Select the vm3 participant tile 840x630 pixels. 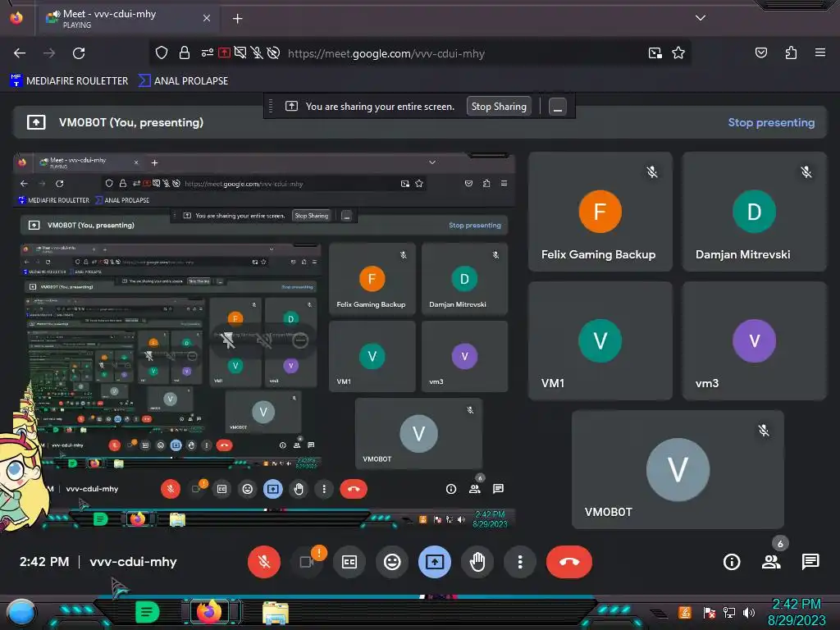[x=755, y=340]
